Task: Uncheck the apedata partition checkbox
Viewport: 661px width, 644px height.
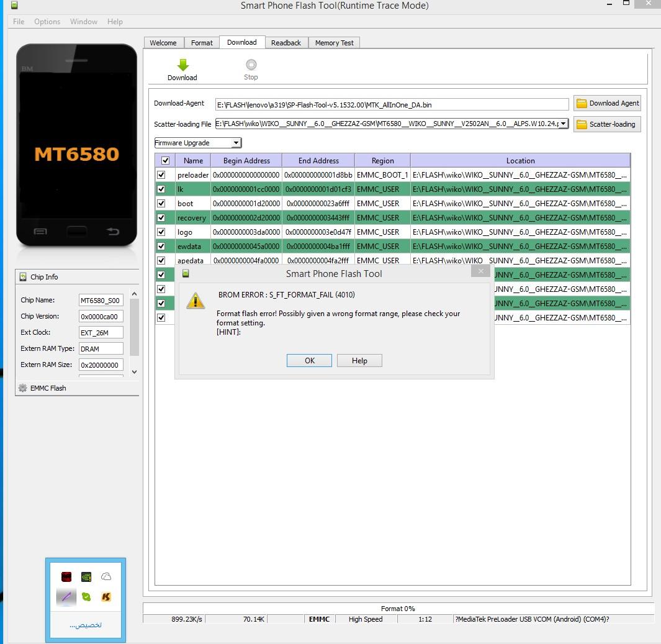Action: (x=161, y=260)
